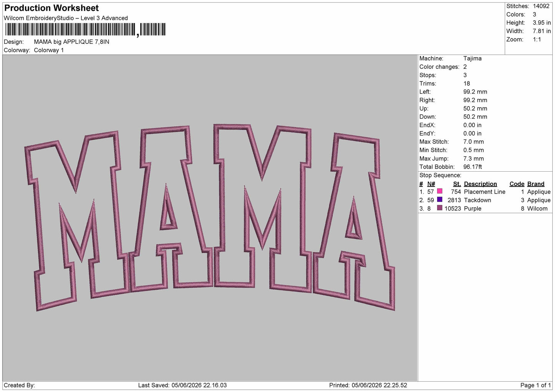
Task: Click the barcode in the worksheet header
Action: tap(85, 30)
